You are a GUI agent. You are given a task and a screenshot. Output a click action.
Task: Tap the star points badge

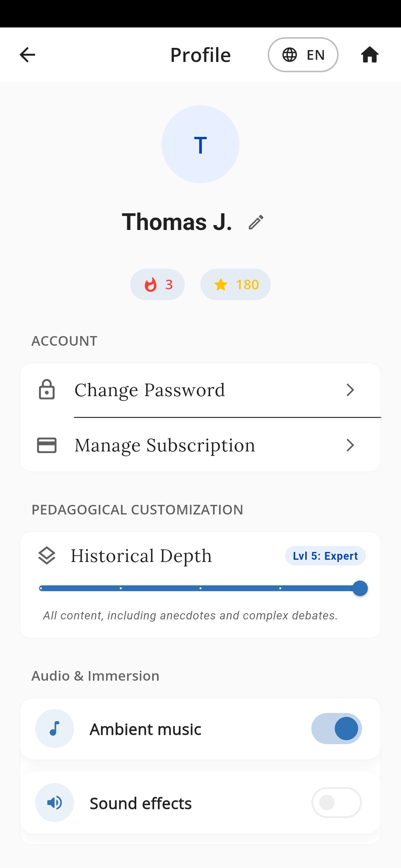(235, 285)
